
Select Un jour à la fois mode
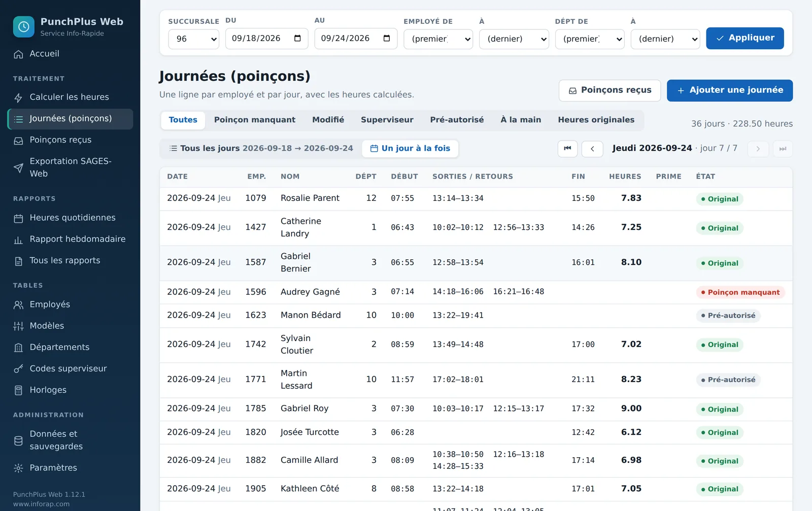tap(410, 148)
